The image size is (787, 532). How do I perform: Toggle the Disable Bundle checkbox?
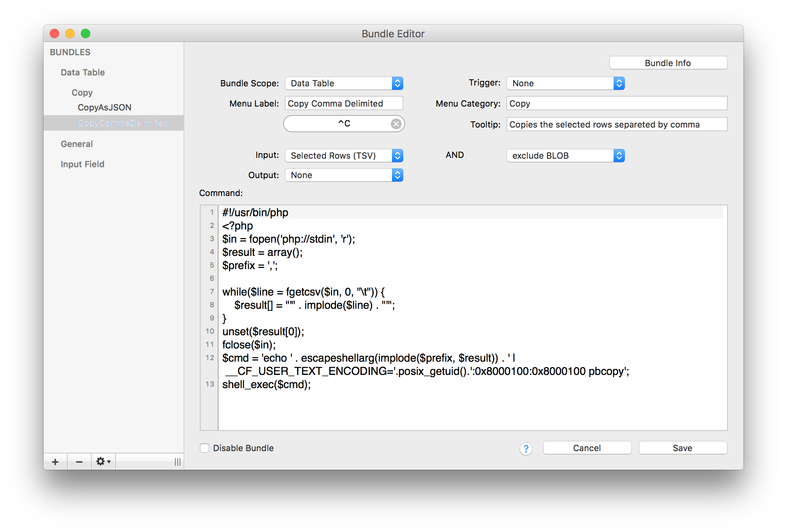[205, 448]
